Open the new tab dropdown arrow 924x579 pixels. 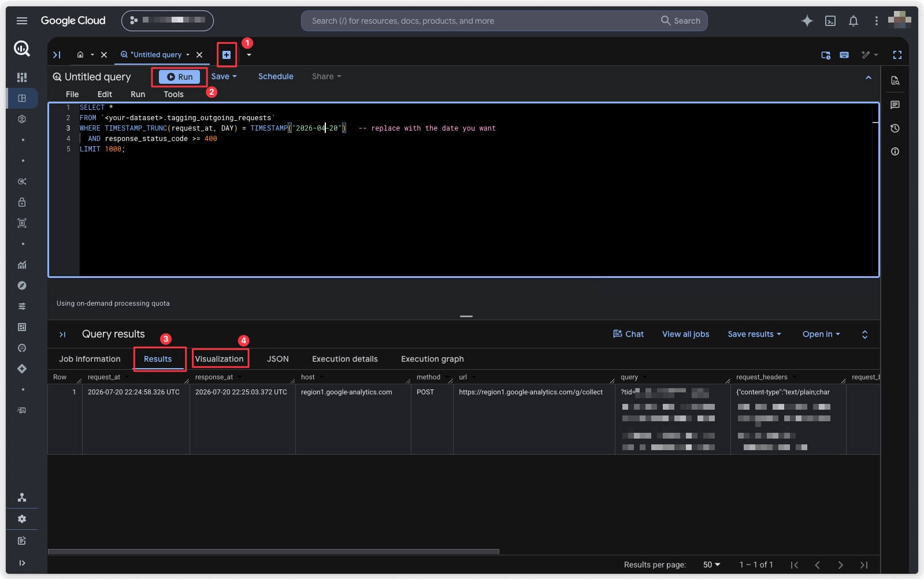(x=249, y=55)
